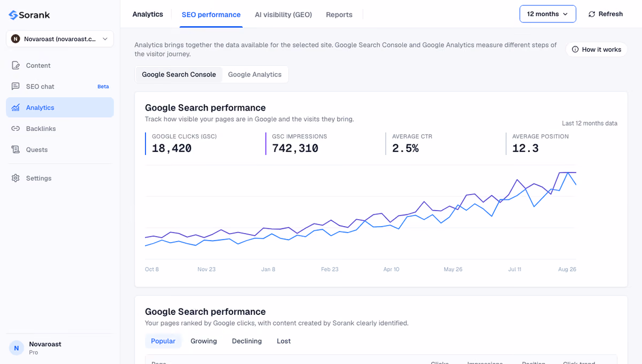Image resolution: width=642 pixels, height=364 pixels.
Task: Click the info icon in How it works
Action: coord(575,50)
